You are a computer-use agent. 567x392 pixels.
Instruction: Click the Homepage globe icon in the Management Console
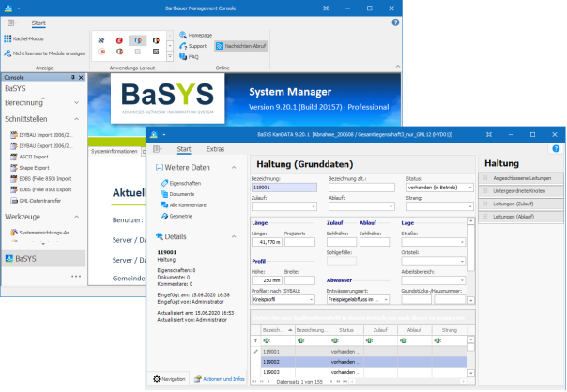pos(183,35)
